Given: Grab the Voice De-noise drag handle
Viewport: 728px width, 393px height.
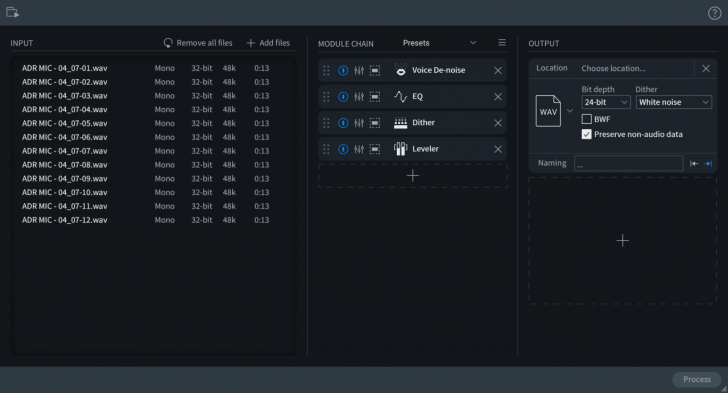Looking at the screenshot, I should [326, 70].
